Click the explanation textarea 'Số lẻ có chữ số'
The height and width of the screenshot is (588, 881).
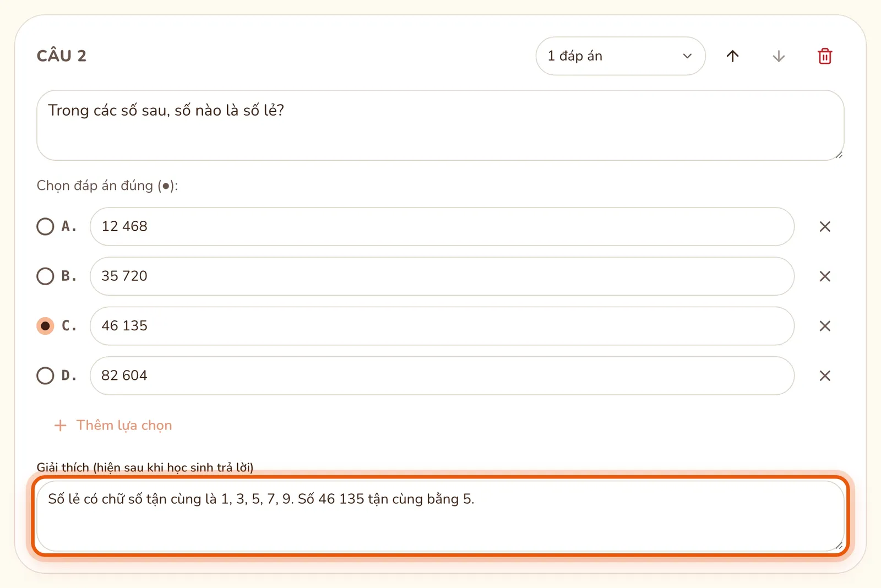440,516
